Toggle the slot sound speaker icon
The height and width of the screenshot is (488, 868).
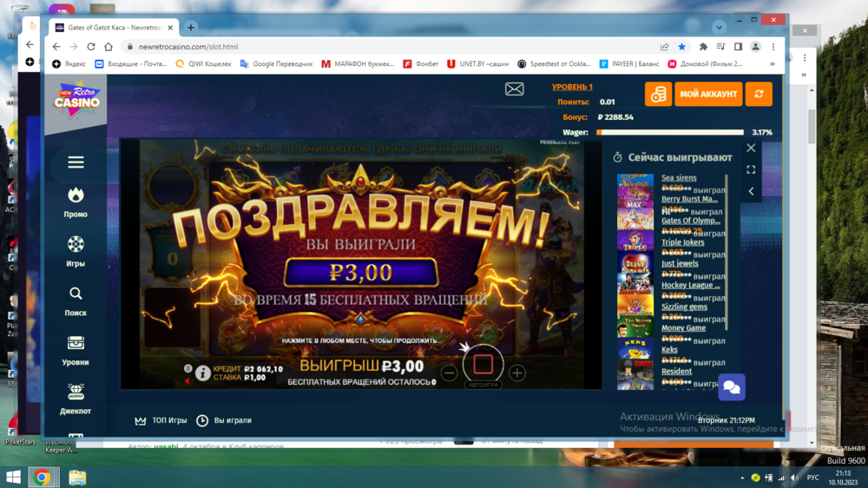[187, 380]
